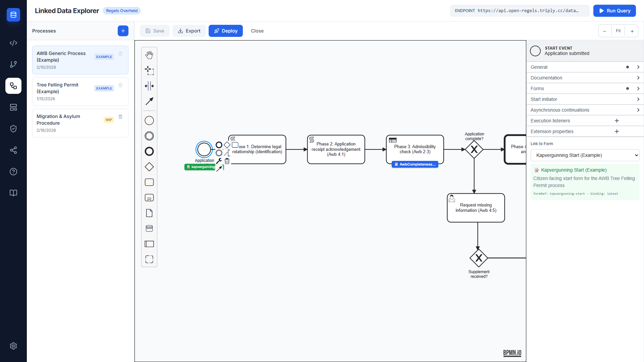Activate the Global connect tool
This screenshot has height=362, width=644.
(x=149, y=101)
